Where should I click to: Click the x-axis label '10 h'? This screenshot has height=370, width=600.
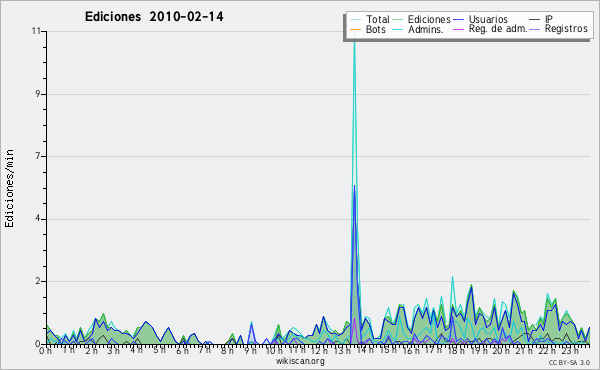point(274,350)
